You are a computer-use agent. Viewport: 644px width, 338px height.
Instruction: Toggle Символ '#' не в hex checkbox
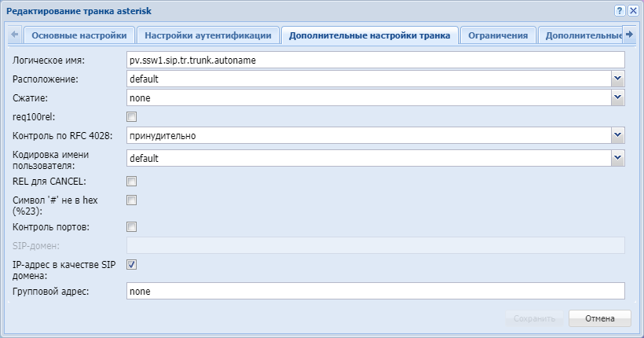[x=132, y=200]
